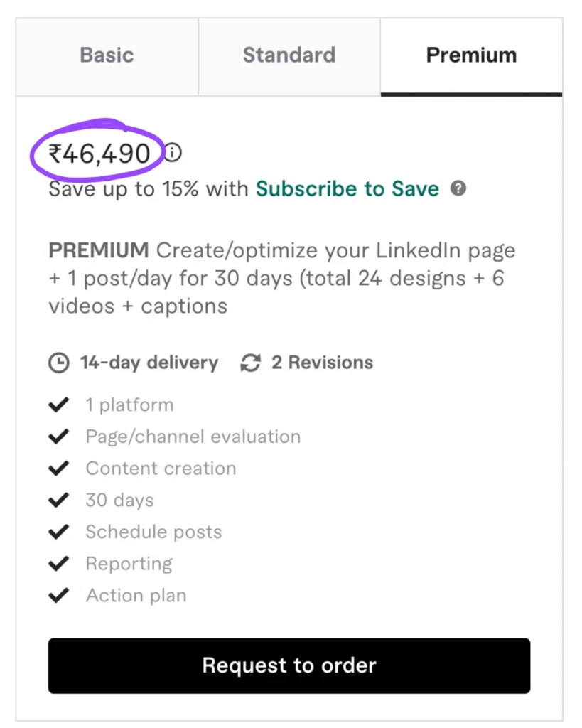Image resolution: width=582 pixels, height=728 pixels.
Task: Click the checkmark beside Content creation
Action: [x=58, y=469]
